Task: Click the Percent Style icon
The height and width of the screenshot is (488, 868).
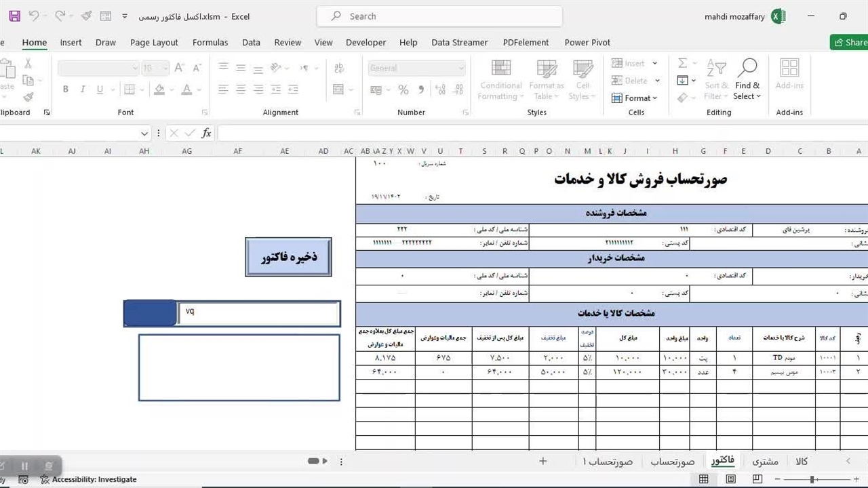Action: pyautogui.click(x=403, y=89)
